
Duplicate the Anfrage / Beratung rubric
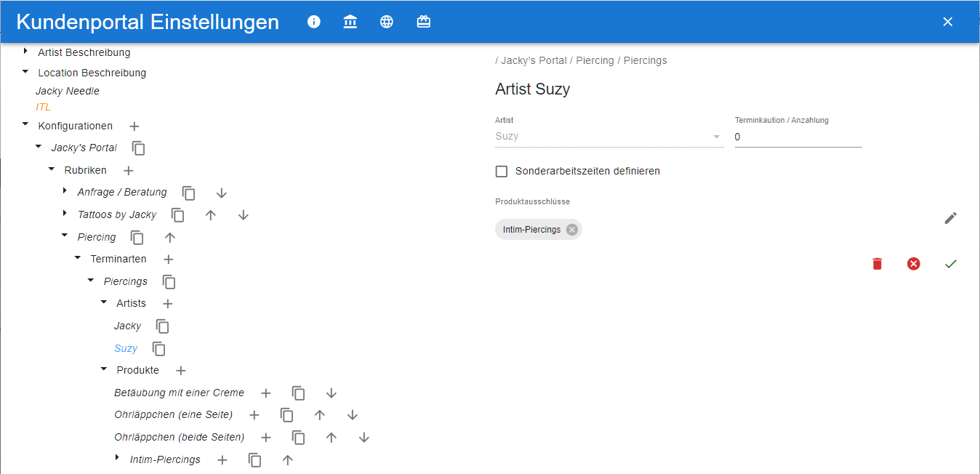coord(188,193)
